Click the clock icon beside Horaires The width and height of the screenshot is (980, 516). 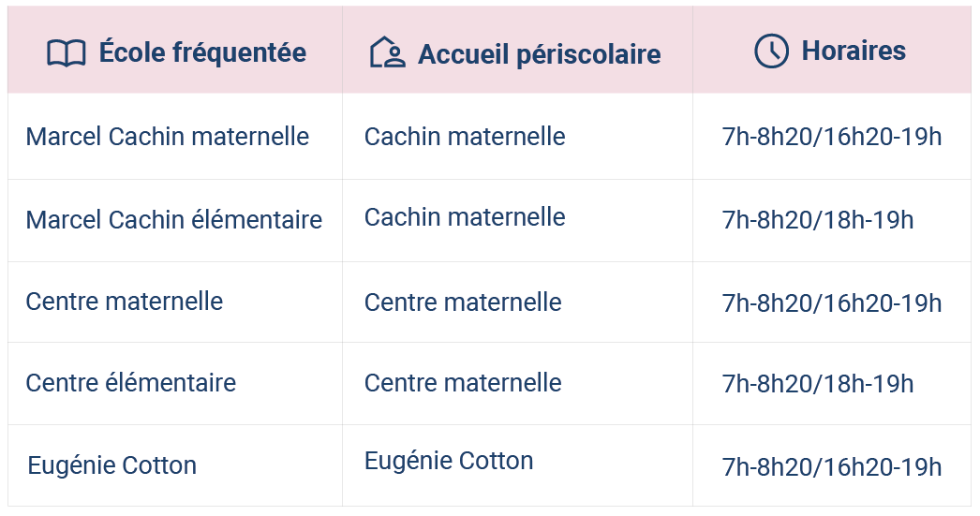(x=771, y=51)
